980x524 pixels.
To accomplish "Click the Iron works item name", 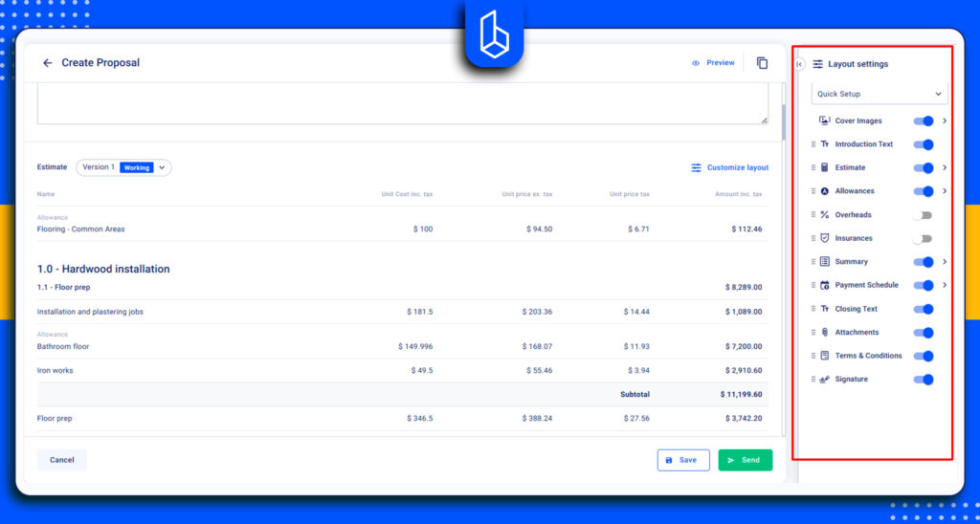I will pyautogui.click(x=55, y=370).
